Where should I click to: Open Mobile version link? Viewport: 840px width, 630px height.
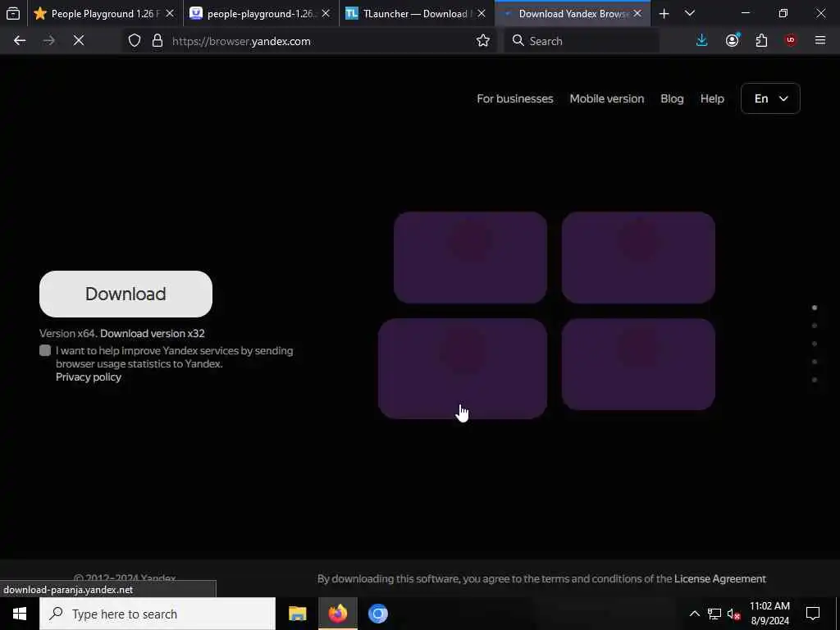[x=606, y=98]
